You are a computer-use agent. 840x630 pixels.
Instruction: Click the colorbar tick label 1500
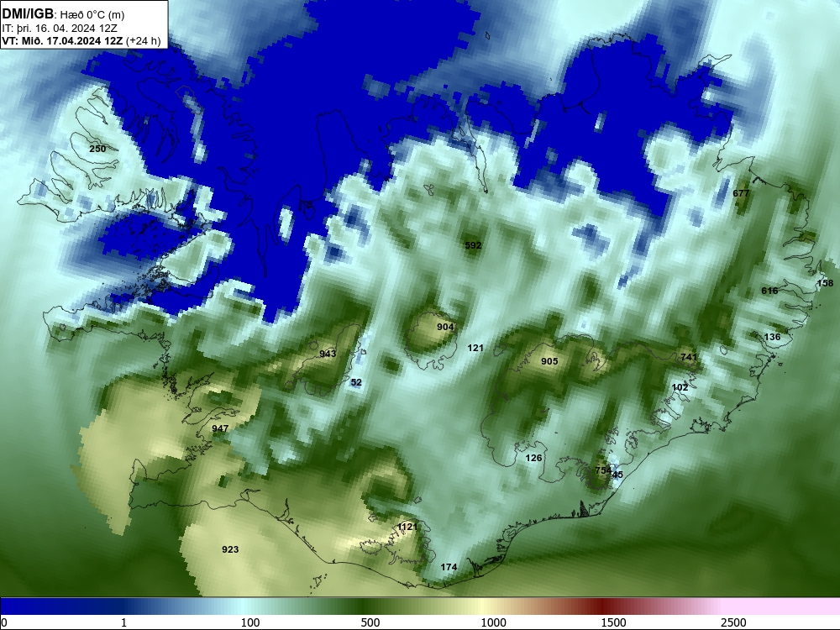(613, 622)
